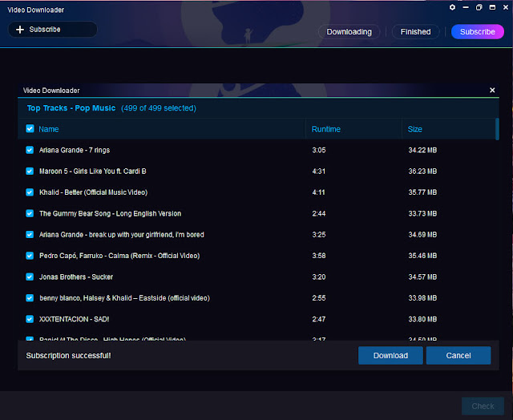513x420 pixels.
Task: Uncheck Jonas Brothers - Sucker checkbox
Action: pos(30,277)
